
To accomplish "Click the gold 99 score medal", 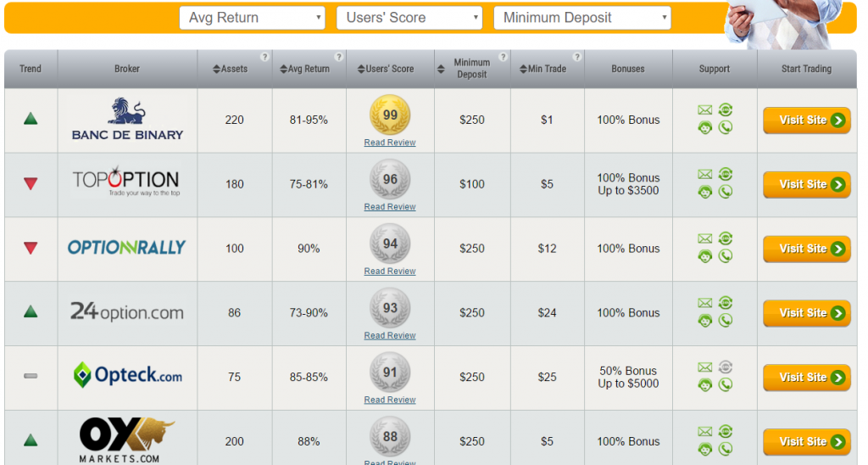I will point(390,115).
